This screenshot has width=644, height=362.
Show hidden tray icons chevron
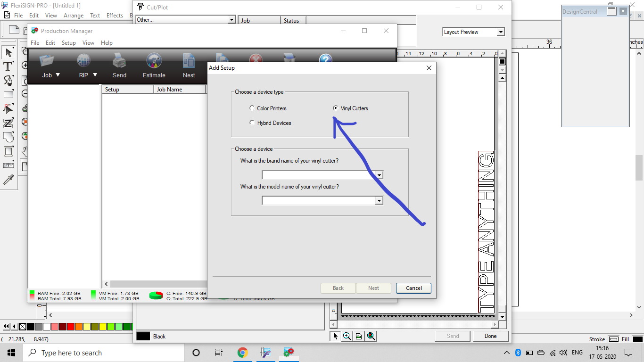[507, 353]
